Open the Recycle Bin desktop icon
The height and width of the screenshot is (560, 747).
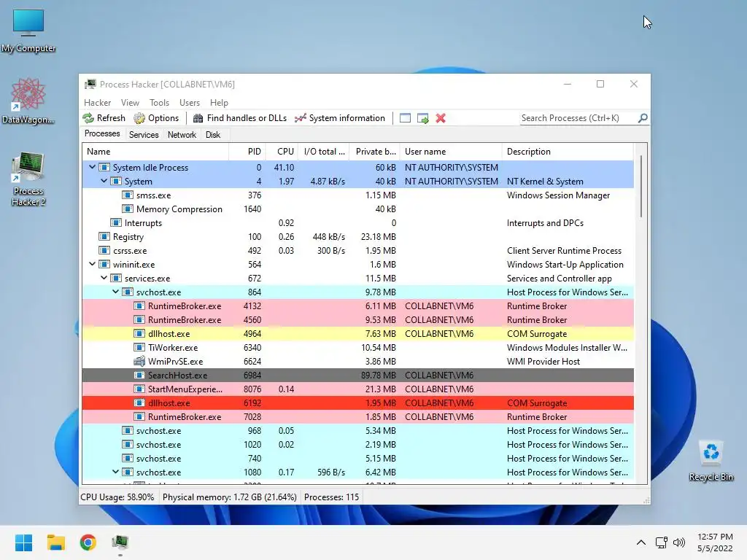click(x=711, y=461)
